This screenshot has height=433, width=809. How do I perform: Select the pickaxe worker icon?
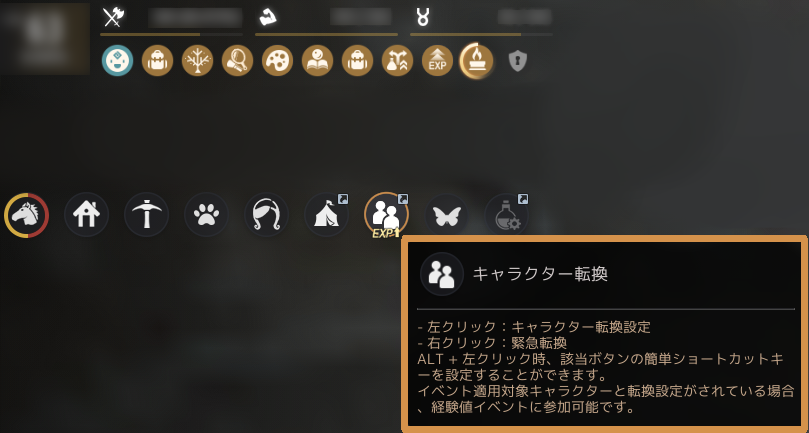147,215
